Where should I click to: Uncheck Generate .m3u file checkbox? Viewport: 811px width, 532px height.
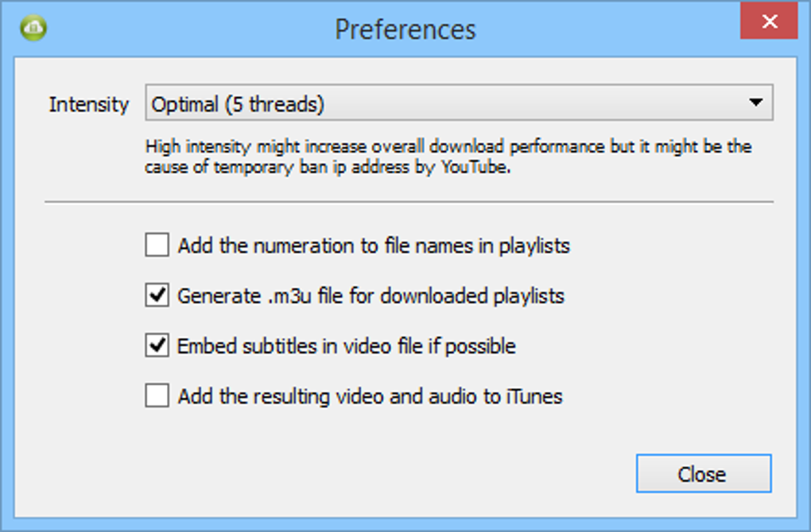(157, 296)
